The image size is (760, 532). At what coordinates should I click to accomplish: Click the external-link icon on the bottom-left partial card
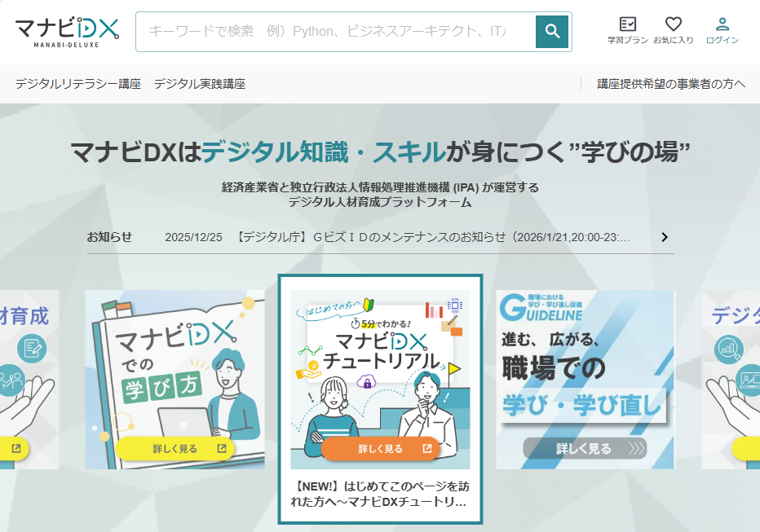pos(16,450)
